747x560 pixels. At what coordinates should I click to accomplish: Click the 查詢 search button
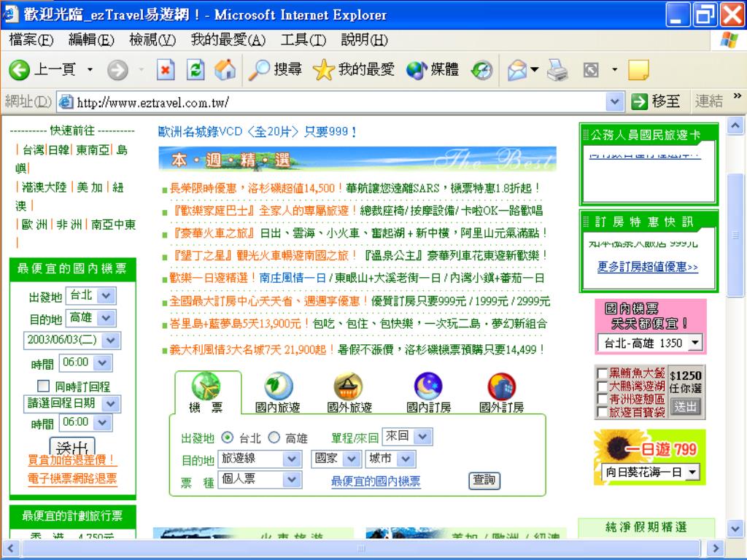tap(484, 480)
